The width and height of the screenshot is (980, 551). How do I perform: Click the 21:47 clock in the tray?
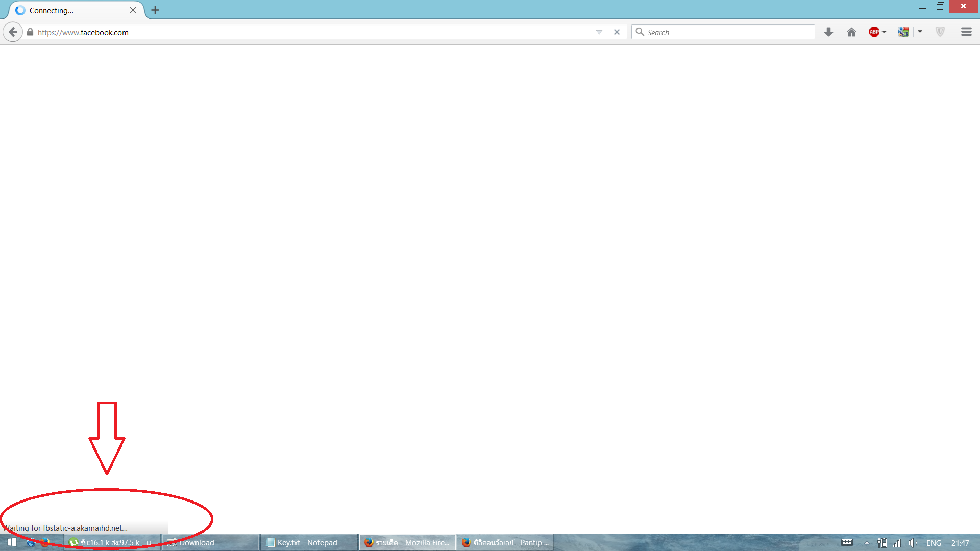[960, 543]
